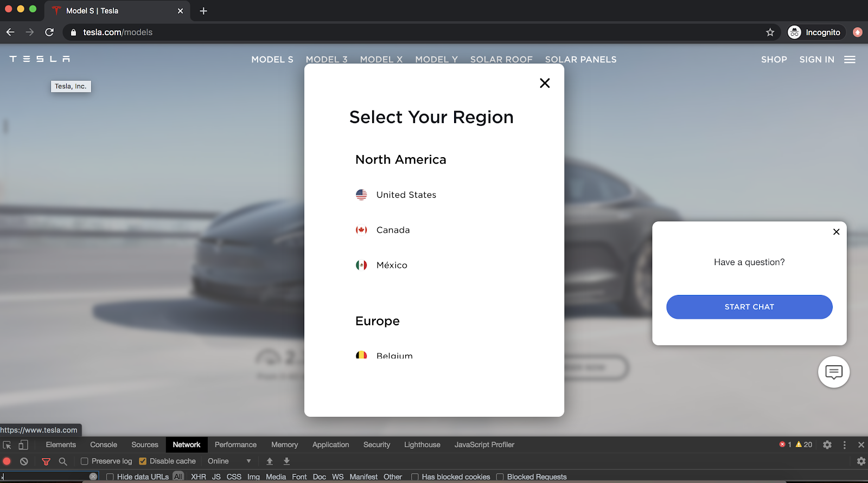This screenshot has height=483, width=868.
Task: Go to the Shop link
Action: [774, 60]
